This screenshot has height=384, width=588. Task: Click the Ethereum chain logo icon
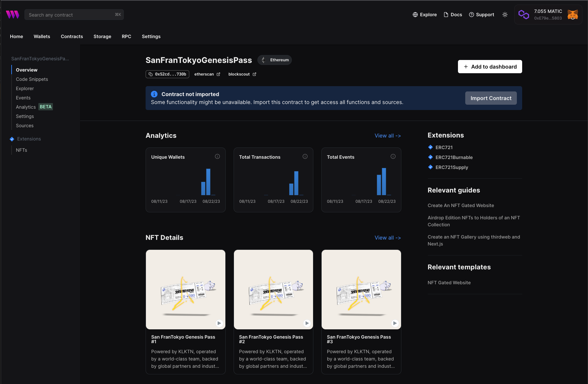click(x=264, y=60)
